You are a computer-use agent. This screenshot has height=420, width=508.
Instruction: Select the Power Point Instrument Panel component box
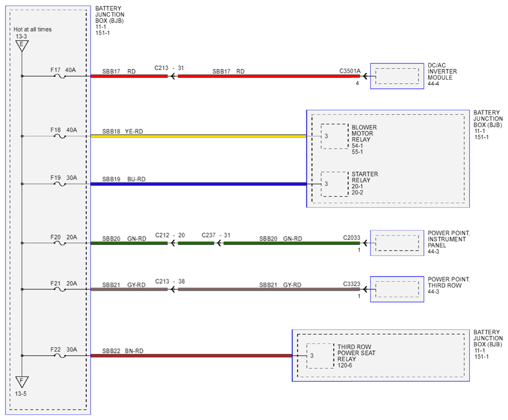click(397, 243)
